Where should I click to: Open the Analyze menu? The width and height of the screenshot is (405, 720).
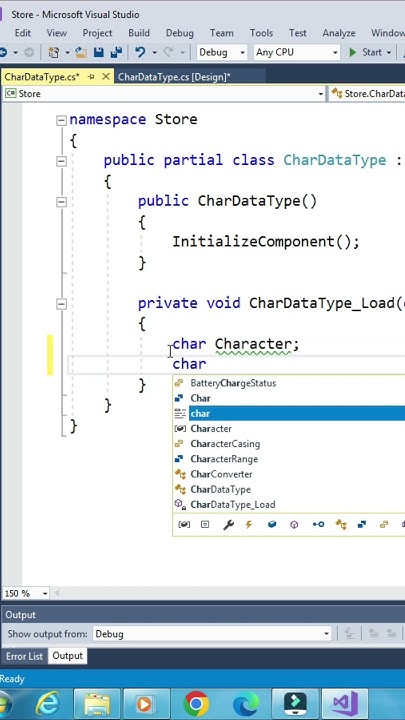pos(339,33)
